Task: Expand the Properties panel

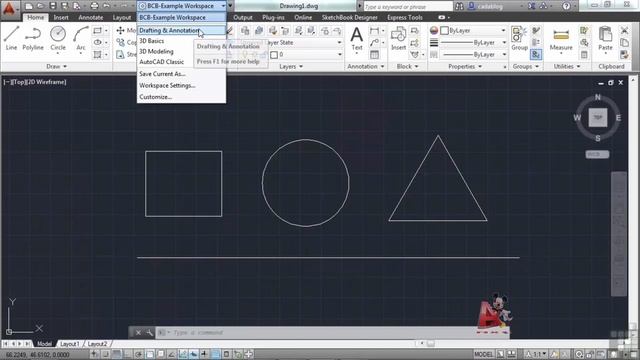Action: pos(465,67)
